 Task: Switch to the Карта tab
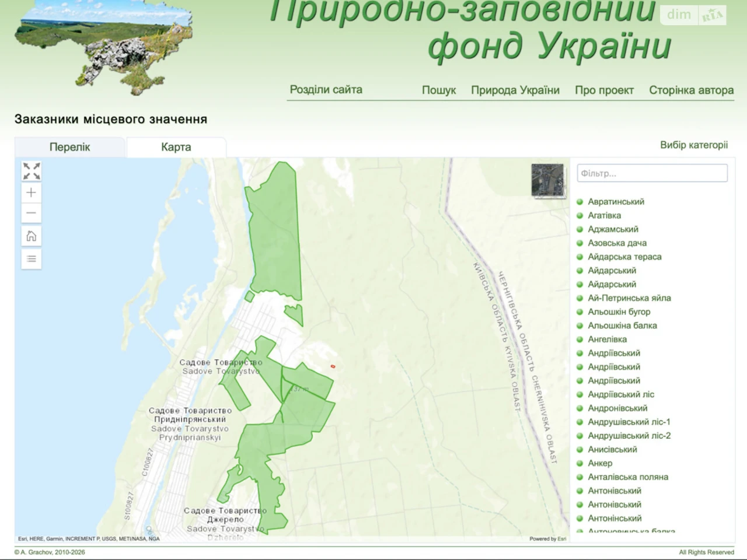point(176,147)
